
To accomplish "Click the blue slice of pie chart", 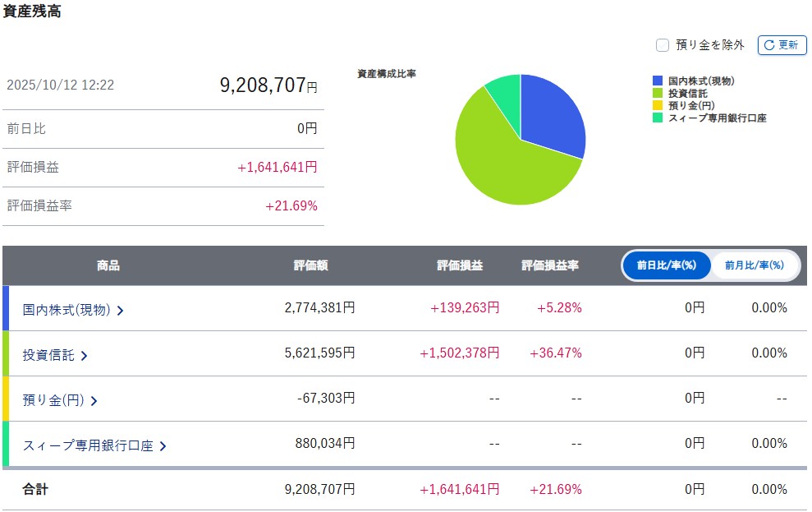I will click(550, 115).
